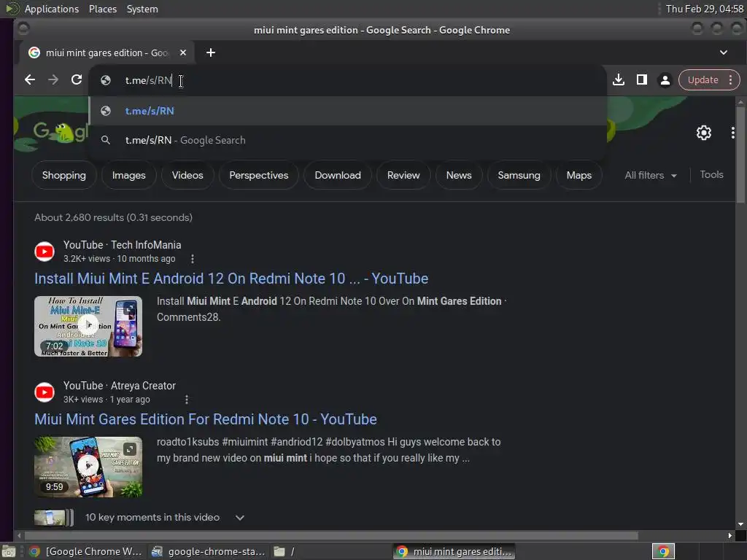The image size is (747, 560).
Task: Click YouTube icon of Tech InfoMania result
Action: coord(44,252)
